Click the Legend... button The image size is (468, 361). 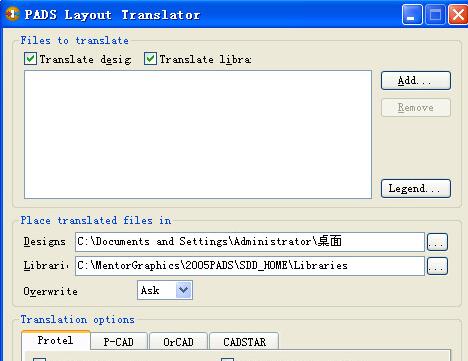coord(416,188)
